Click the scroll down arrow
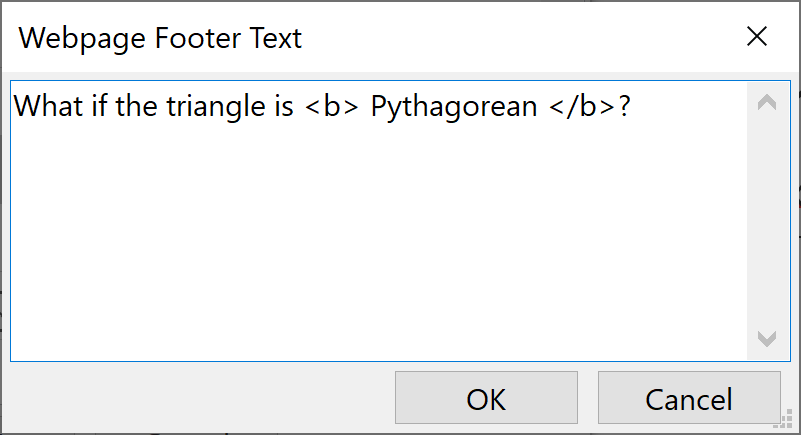The height and width of the screenshot is (435, 801). tap(767, 339)
